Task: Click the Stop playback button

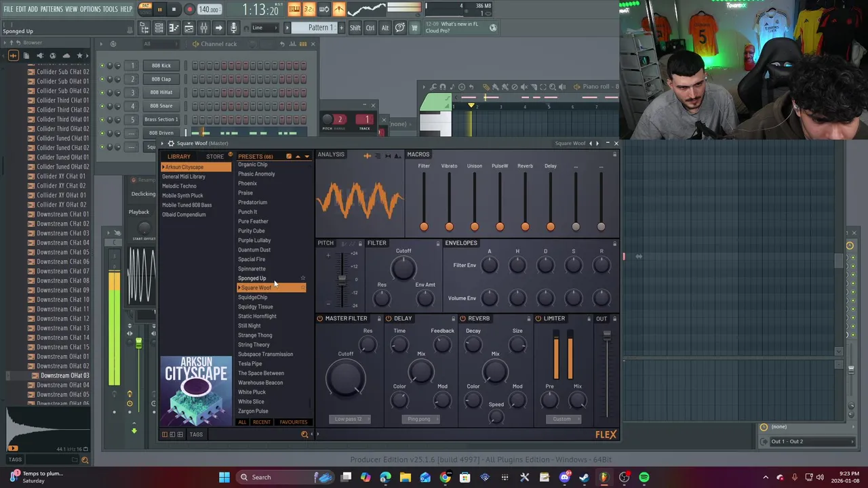Action: pyautogui.click(x=174, y=9)
